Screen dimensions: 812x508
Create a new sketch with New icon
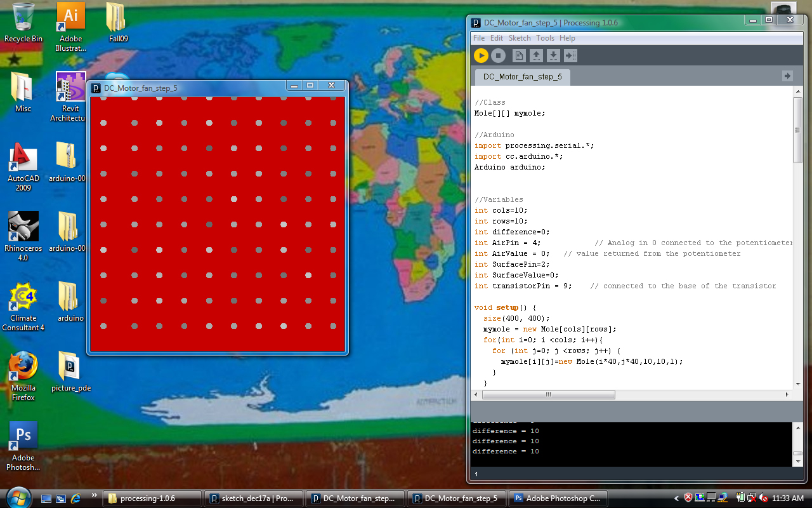(x=519, y=56)
